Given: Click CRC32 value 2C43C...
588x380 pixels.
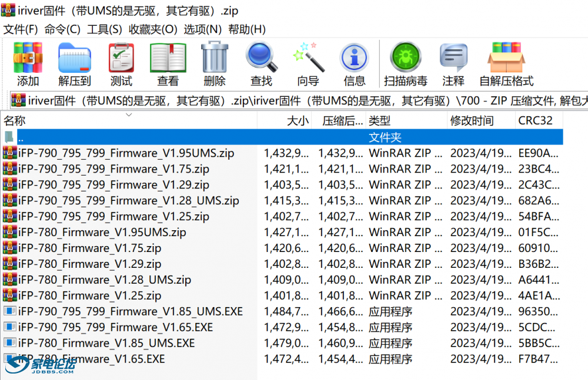Looking at the screenshot, I should pos(539,184).
